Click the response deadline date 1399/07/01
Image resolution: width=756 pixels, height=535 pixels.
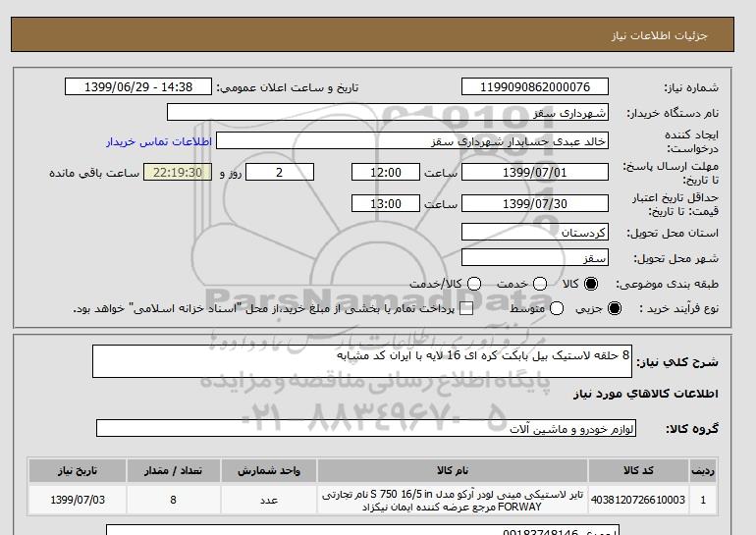(x=535, y=172)
